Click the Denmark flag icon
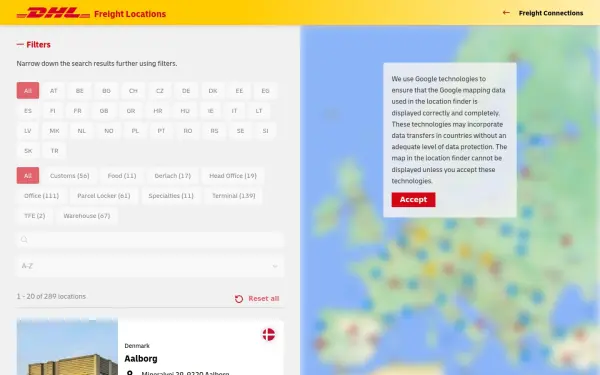This screenshot has width=600, height=375. [x=269, y=334]
